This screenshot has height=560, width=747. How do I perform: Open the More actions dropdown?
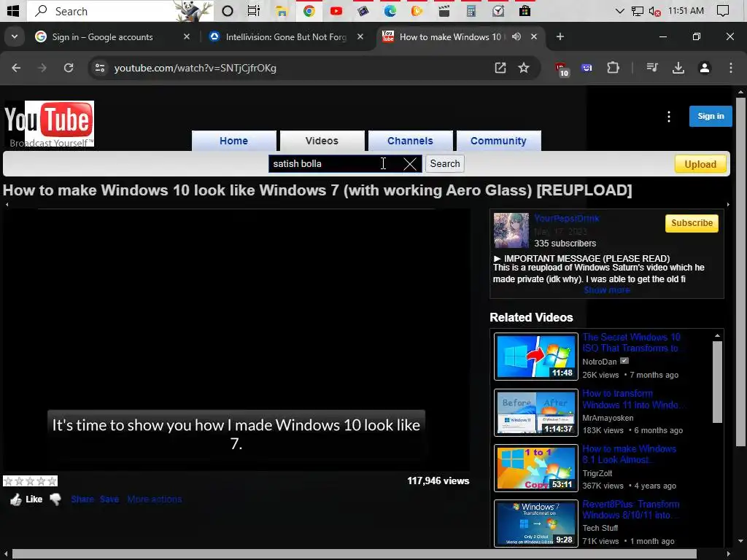(x=155, y=499)
